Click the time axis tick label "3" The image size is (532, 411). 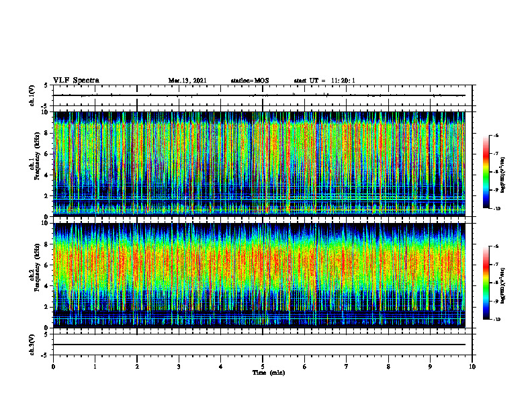tap(179, 367)
